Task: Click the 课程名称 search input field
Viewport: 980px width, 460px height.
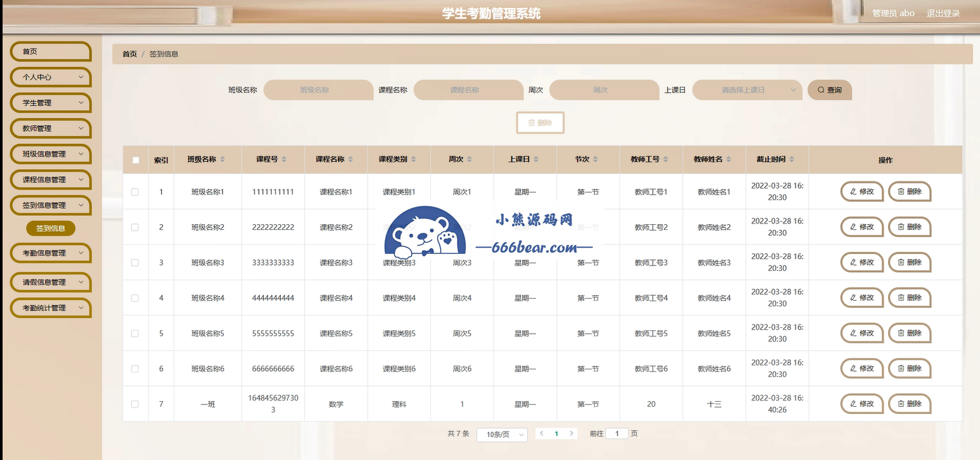Action: tap(468, 90)
